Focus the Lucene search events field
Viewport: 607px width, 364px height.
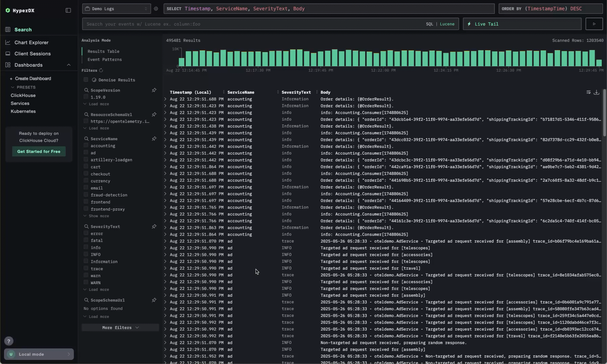coord(254,24)
